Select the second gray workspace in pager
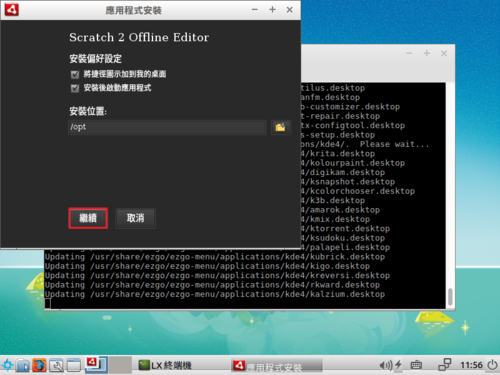The width and height of the screenshot is (500, 375). 120,365
